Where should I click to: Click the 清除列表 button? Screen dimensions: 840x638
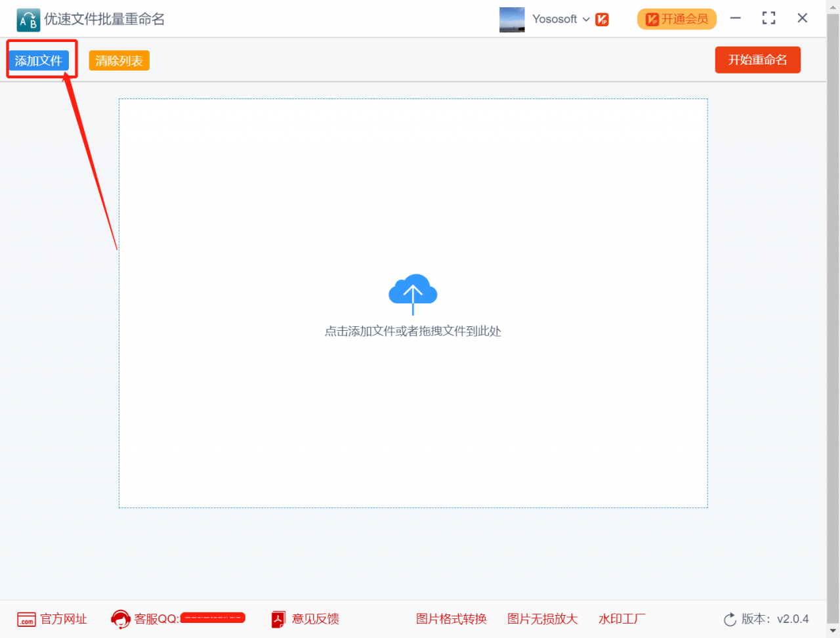coord(119,60)
